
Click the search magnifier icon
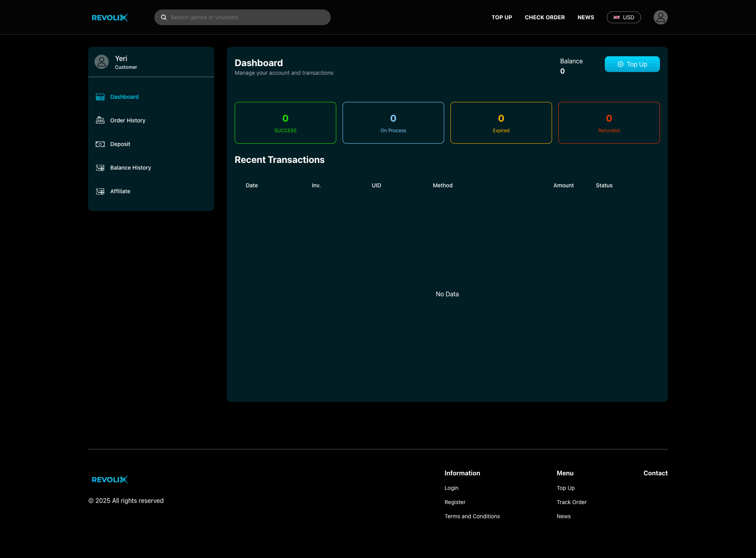click(164, 17)
